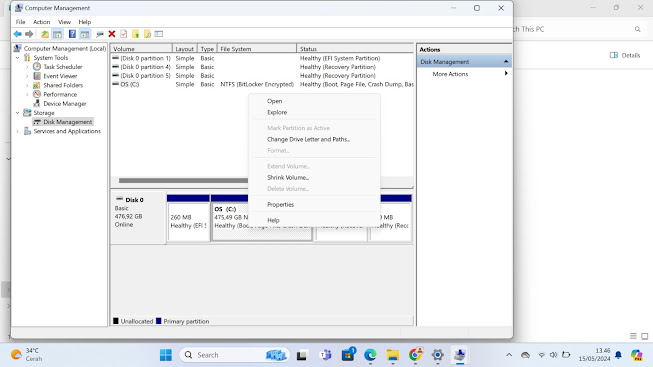Image resolution: width=653 pixels, height=367 pixels.
Task: Toggle Show/Hide Action Pane toolbar icon
Action: [85, 34]
